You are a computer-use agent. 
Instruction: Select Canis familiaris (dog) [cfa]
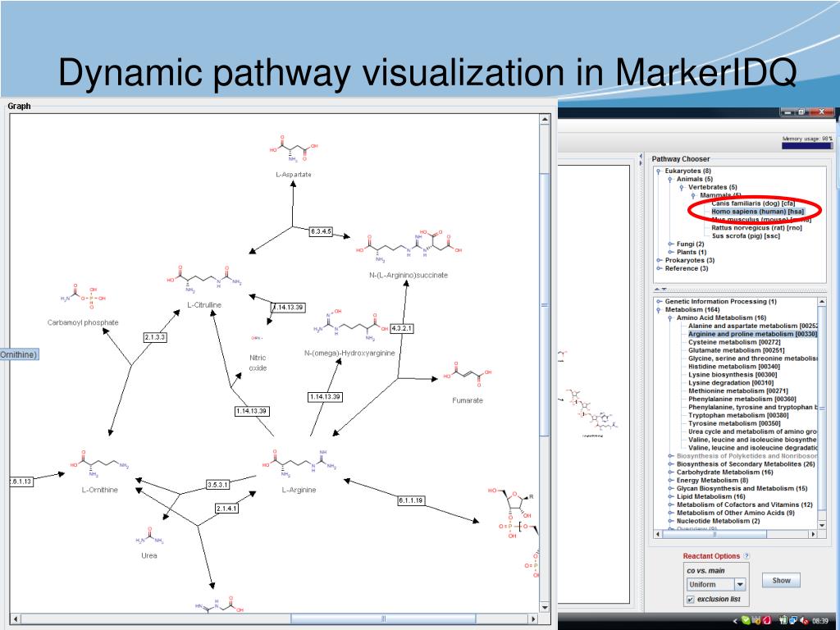(x=753, y=203)
